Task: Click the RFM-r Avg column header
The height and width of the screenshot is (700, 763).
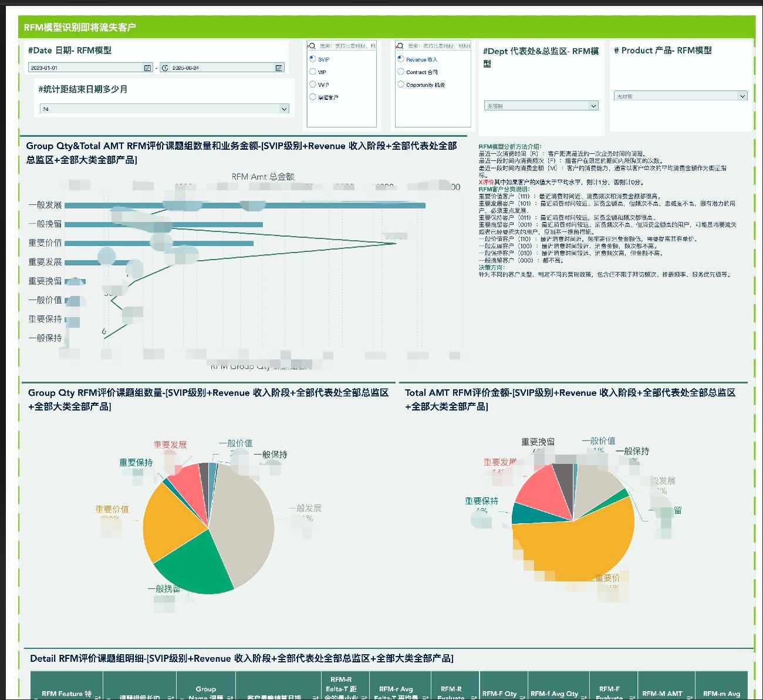Action: click(396, 689)
